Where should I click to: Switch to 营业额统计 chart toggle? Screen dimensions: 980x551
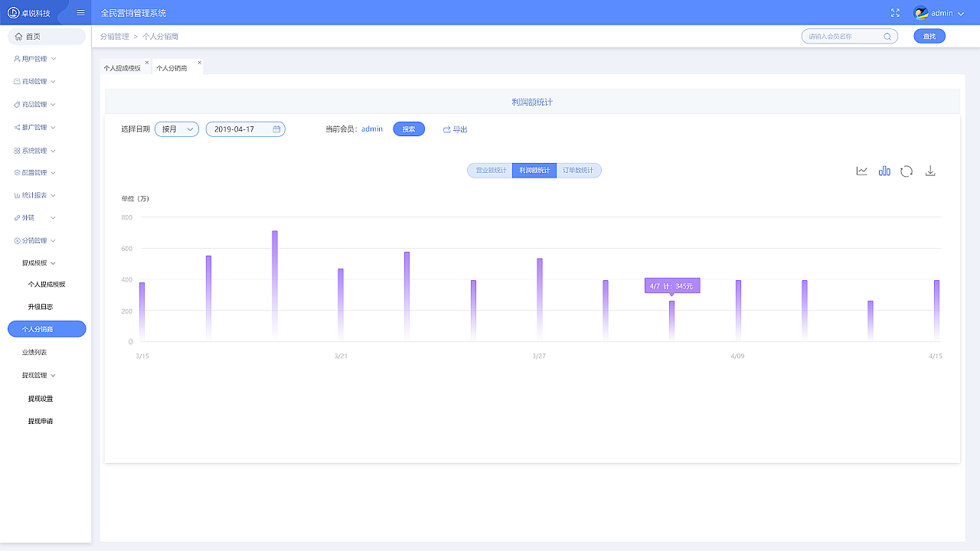pyautogui.click(x=490, y=171)
